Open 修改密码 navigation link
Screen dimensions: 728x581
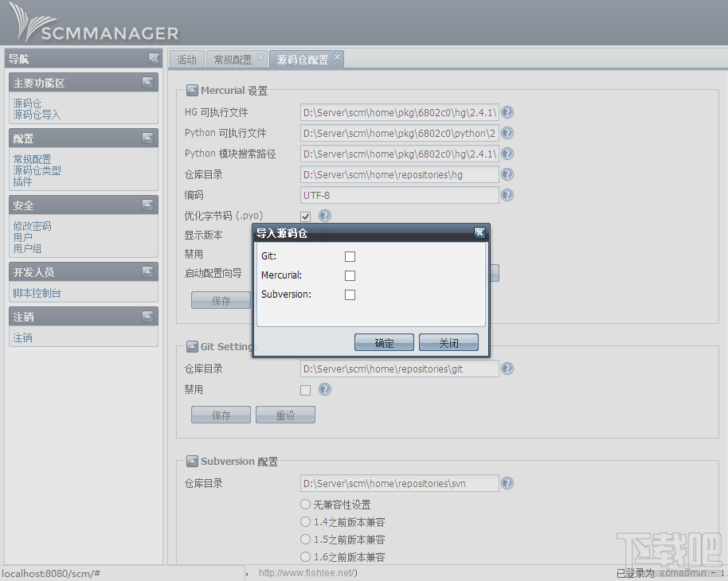point(32,226)
